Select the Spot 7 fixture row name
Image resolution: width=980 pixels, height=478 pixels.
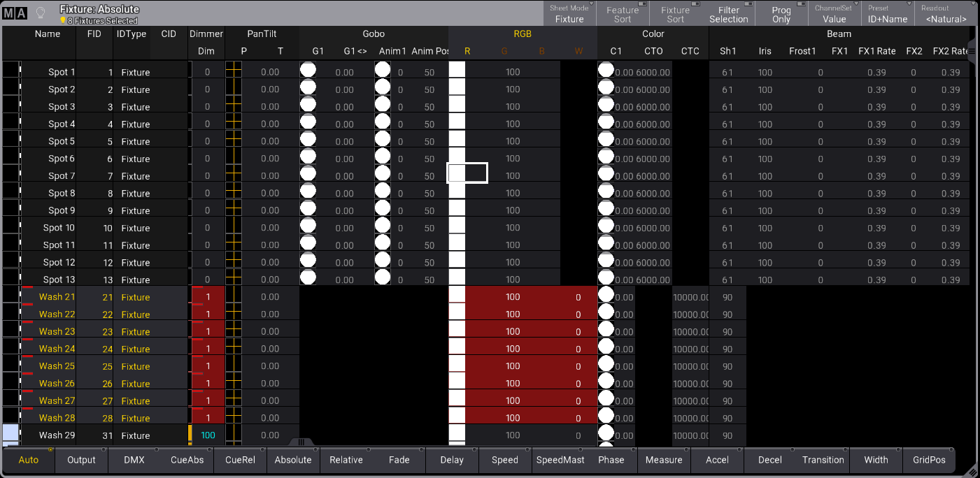62,176
